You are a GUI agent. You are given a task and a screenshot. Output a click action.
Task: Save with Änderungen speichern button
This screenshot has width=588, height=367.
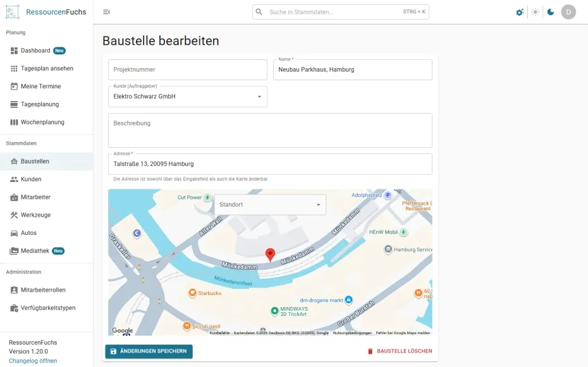pyautogui.click(x=149, y=351)
